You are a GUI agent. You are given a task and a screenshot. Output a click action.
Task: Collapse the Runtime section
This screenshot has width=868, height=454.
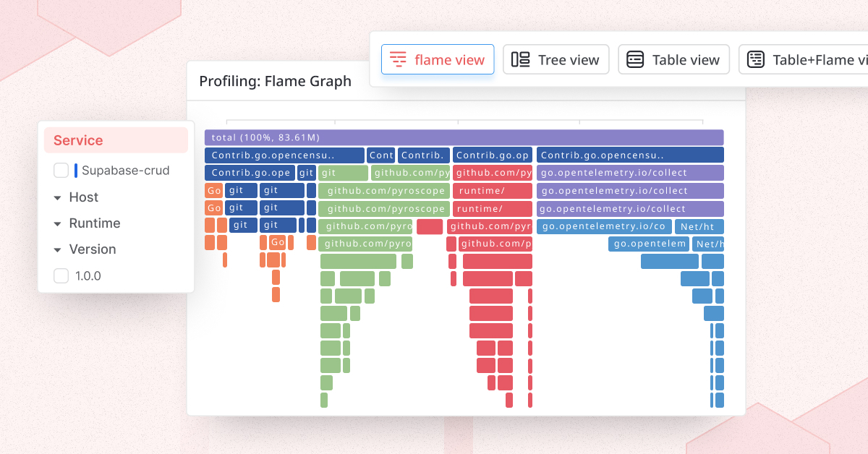[59, 223]
